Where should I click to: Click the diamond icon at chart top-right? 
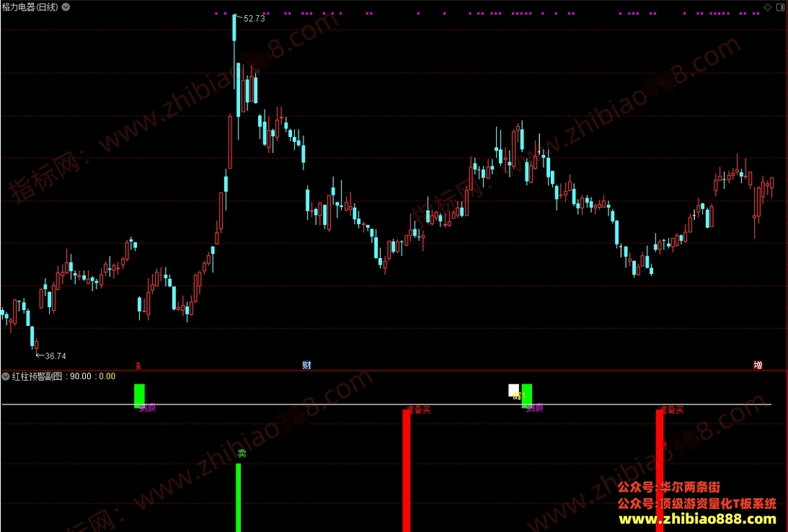(x=767, y=7)
